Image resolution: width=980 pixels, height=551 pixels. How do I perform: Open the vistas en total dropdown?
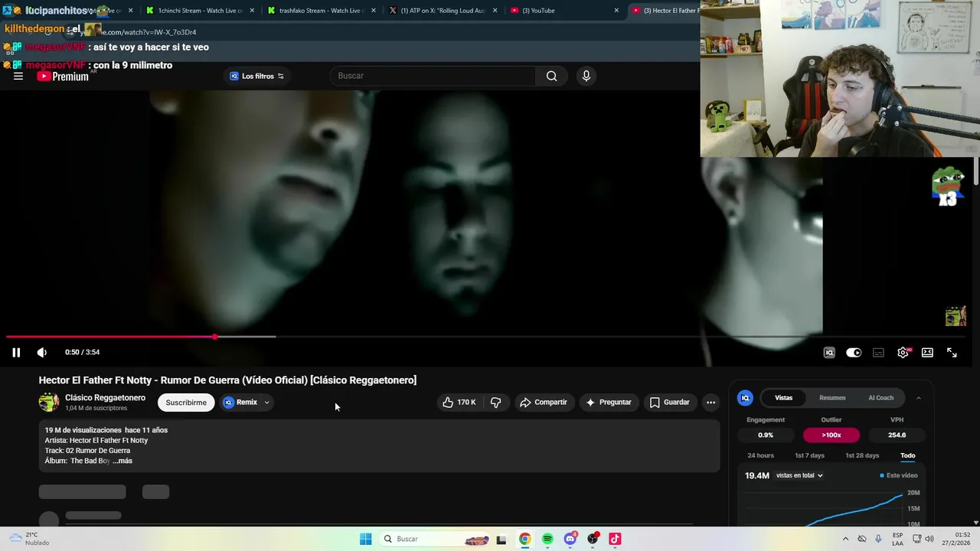[x=799, y=475]
